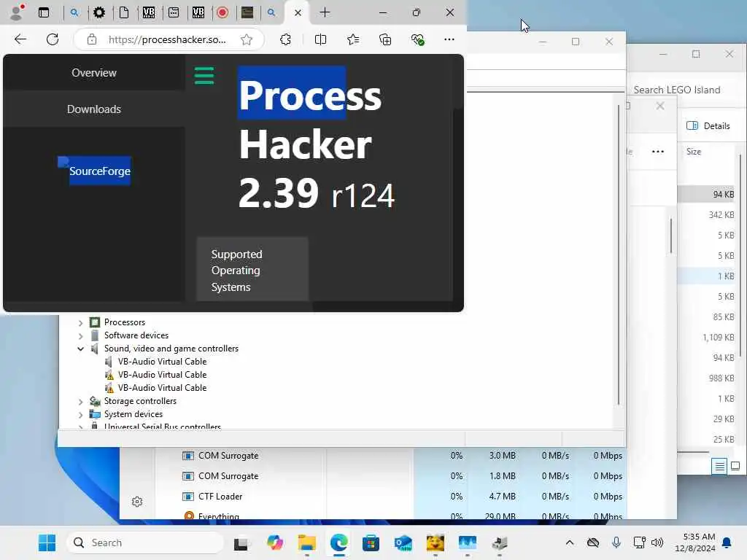747x560 pixels.
Task: Expand the Processors device node
Action: point(80,323)
